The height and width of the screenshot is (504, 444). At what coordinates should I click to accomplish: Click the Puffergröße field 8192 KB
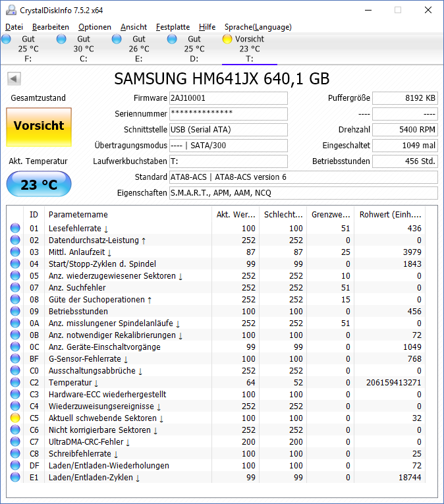click(405, 98)
